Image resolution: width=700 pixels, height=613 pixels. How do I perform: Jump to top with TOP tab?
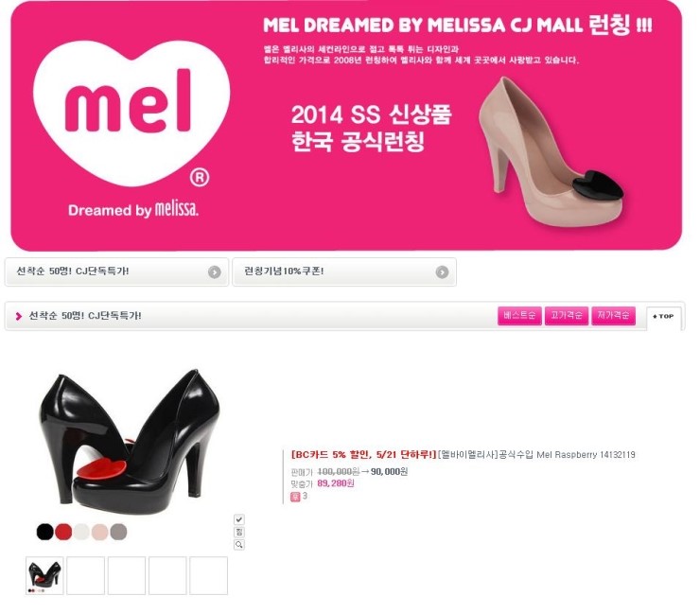(x=663, y=317)
